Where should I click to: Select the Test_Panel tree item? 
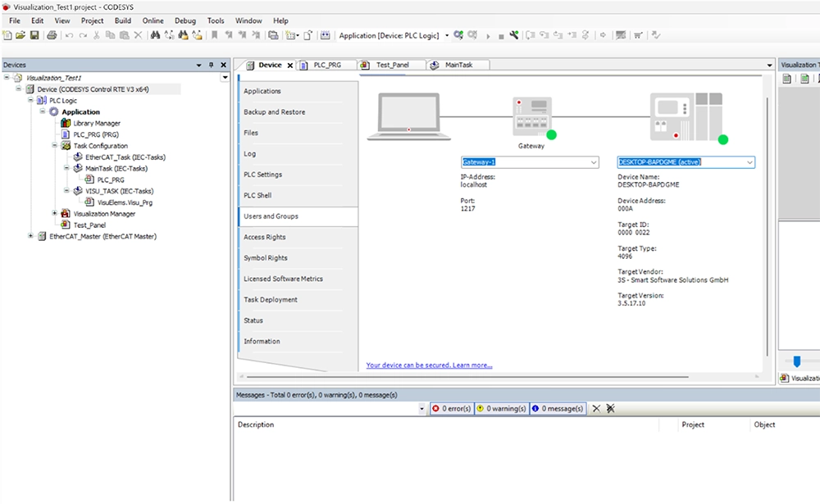tap(89, 225)
